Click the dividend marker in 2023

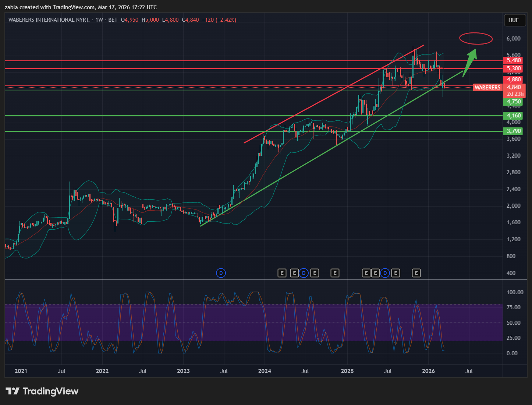(221, 273)
